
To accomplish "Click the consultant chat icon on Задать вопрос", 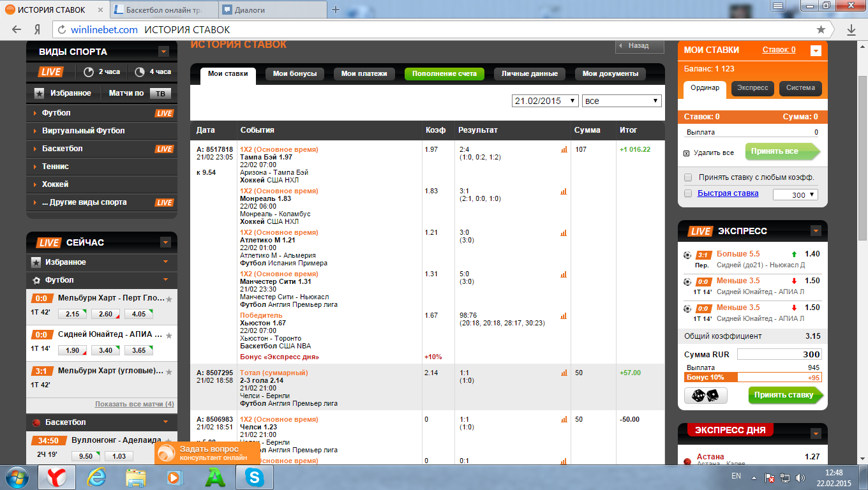I will pos(166,453).
